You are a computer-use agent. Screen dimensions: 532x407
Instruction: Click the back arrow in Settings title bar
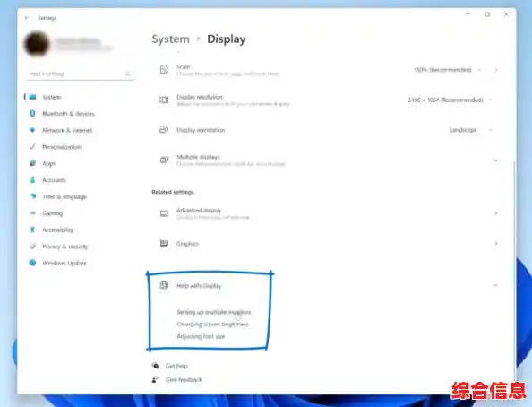27,18
